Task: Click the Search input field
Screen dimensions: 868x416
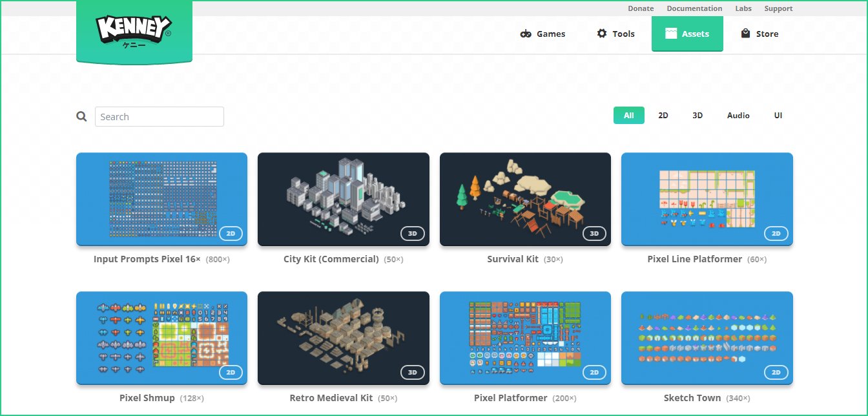Action: (x=160, y=117)
